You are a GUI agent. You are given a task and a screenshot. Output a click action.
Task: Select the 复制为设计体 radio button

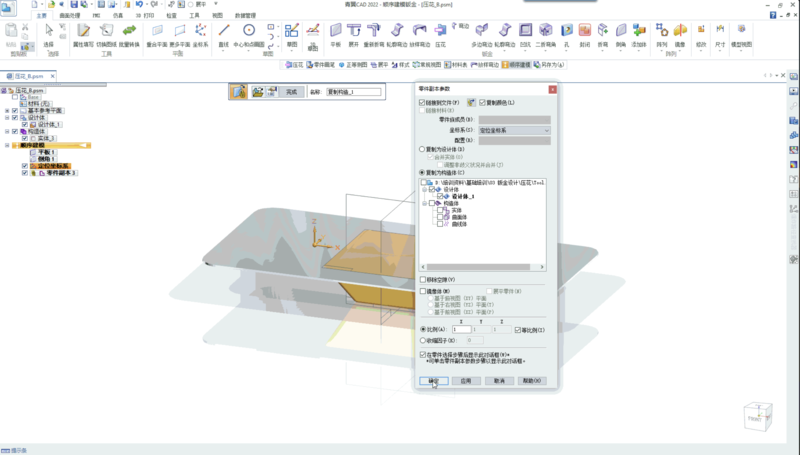click(x=422, y=147)
